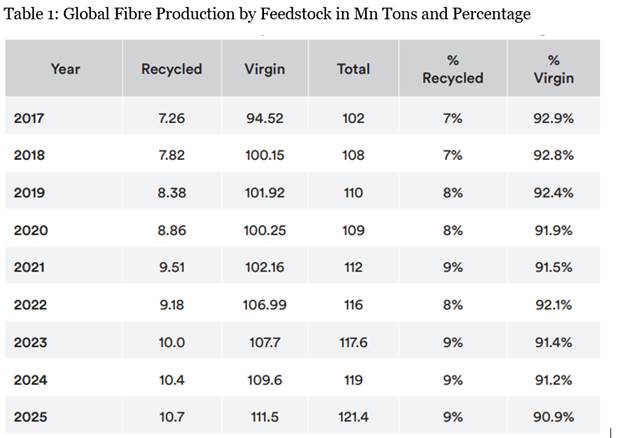Select the total value 109
Screen dimensions: 618x438
pos(353,231)
